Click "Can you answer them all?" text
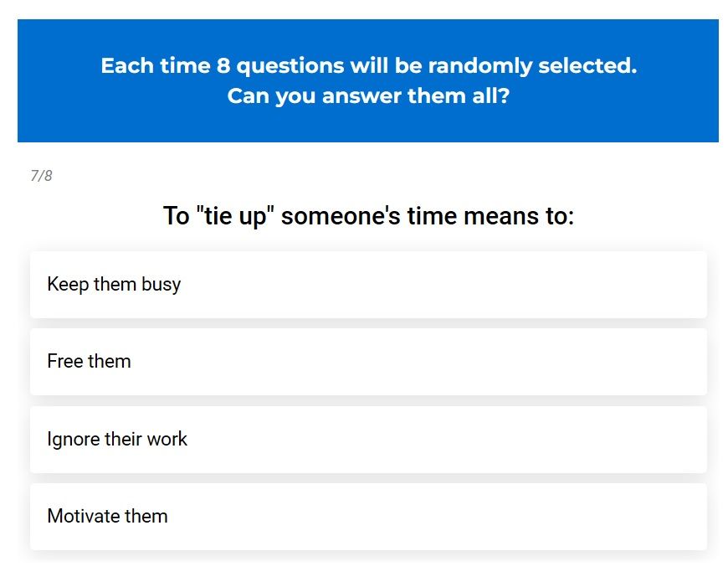Image resolution: width=728 pixels, height=577 pixels. [368, 96]
